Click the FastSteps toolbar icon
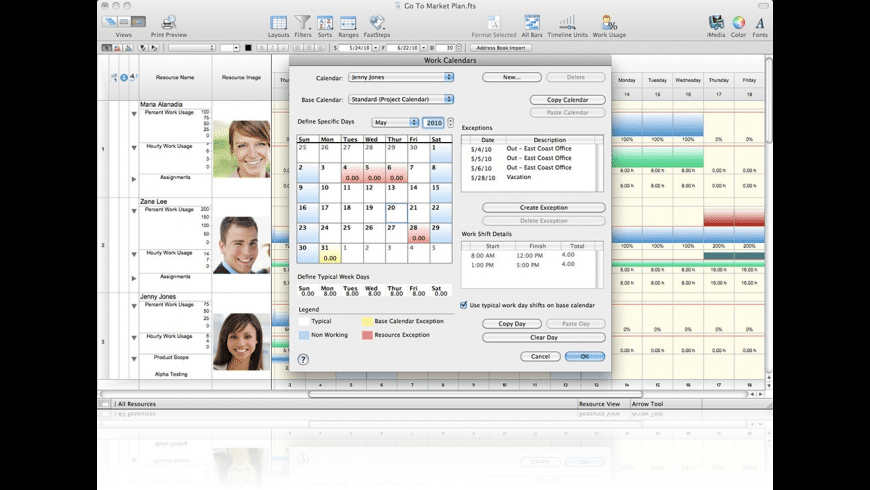The height and width of the screenshot is (490, 870). tap(377, 23)
